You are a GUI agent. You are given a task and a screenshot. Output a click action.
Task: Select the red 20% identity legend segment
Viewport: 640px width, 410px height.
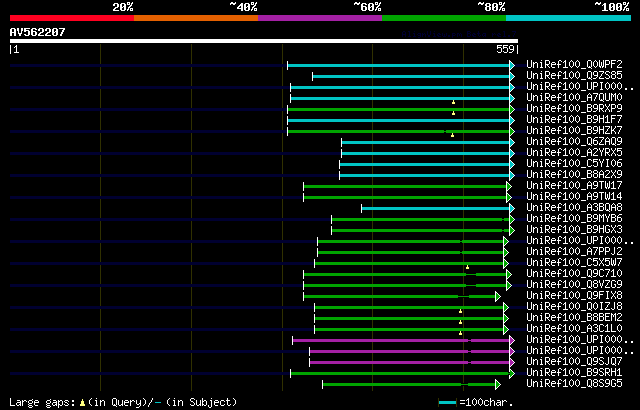pos(72,18)
